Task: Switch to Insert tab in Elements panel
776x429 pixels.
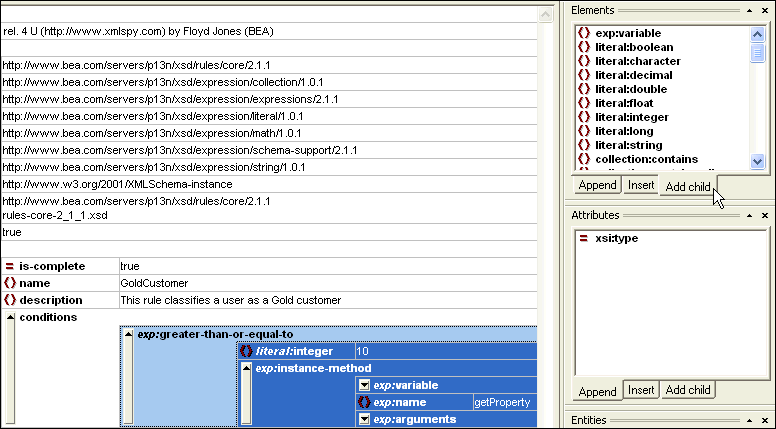Action: point(641,185)
